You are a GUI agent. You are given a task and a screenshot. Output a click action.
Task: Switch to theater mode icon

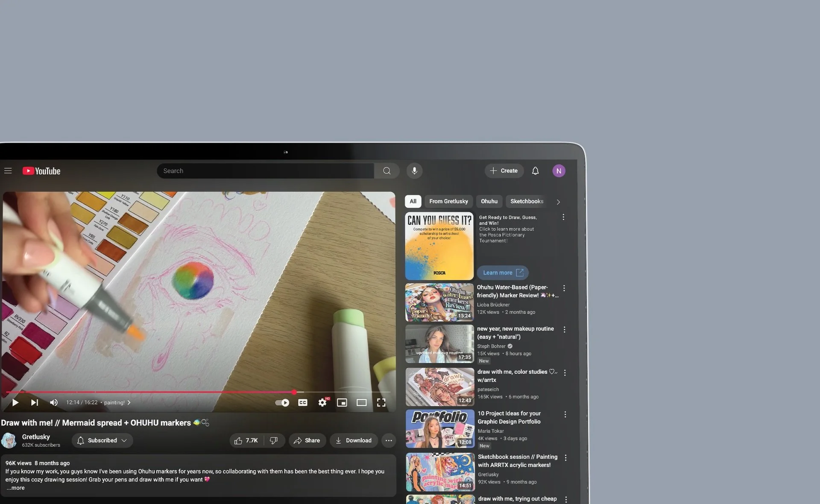point(362,402)
